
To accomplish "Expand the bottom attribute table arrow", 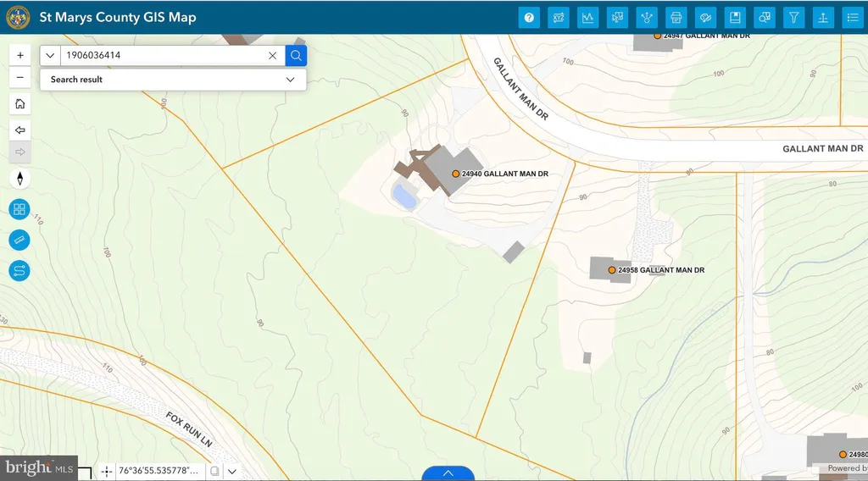I will tap(448, 474).
